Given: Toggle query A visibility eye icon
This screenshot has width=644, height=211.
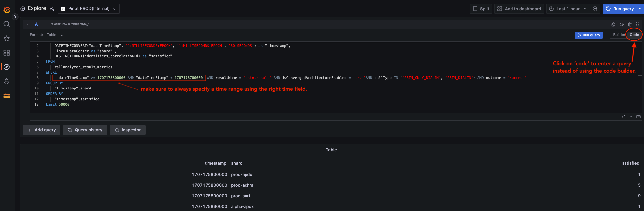Looking at the screenshot, I should (x=622, y=24).
